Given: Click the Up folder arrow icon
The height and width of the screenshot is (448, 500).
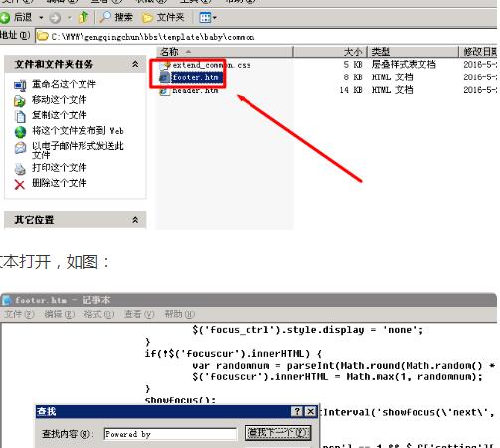Looking at the screenshot, I should click(83, 17).
